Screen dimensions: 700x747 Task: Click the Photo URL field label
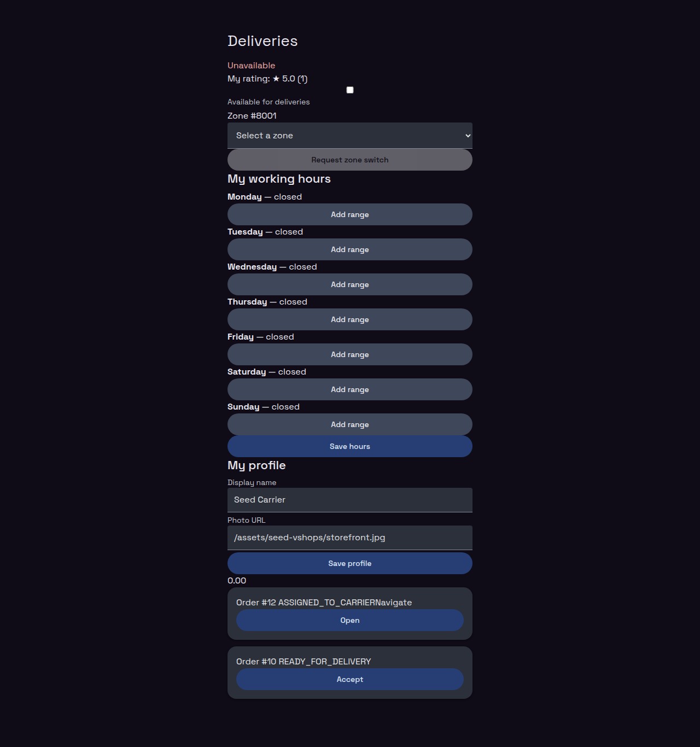click(247, 521)
